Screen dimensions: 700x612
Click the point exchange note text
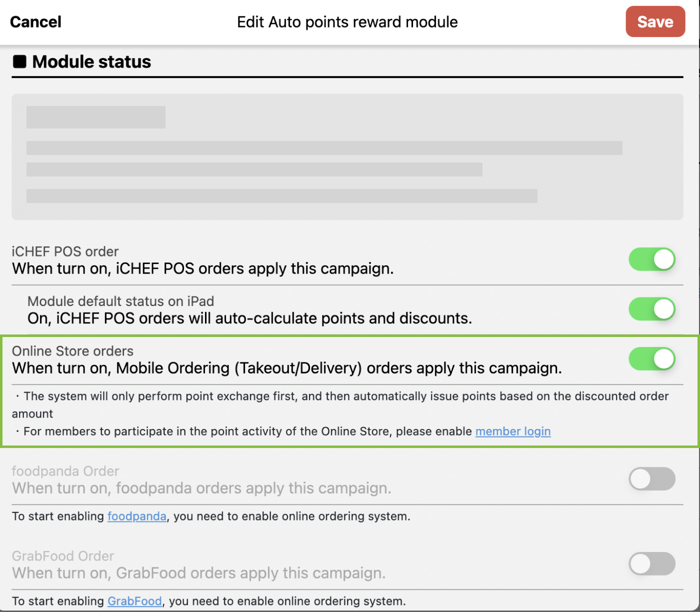(345, 396)
